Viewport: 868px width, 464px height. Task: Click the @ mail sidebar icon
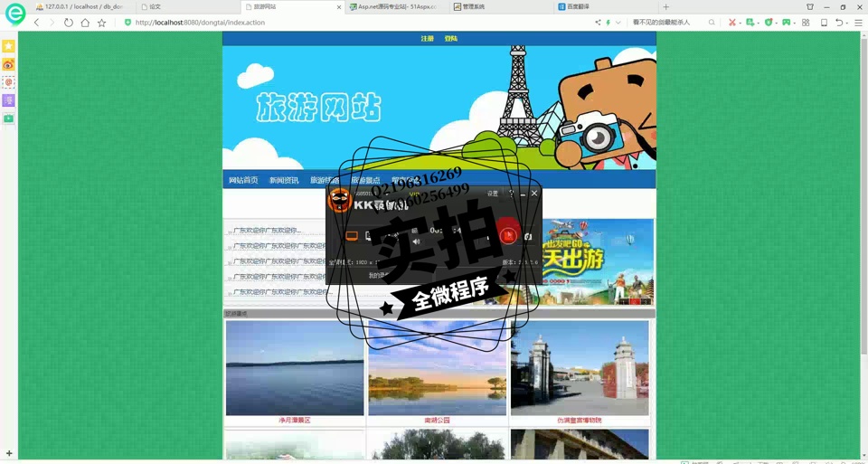click(8, 82)
